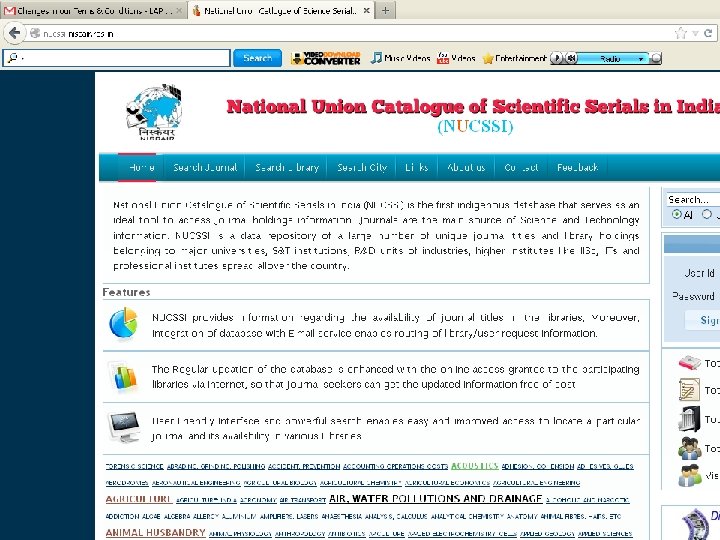Image resolution: width=720 pixels, height=540 pixels.
Task: Open the ANALYTICAL CHEMISTRY tag link
Action: [x=467, y=517]
